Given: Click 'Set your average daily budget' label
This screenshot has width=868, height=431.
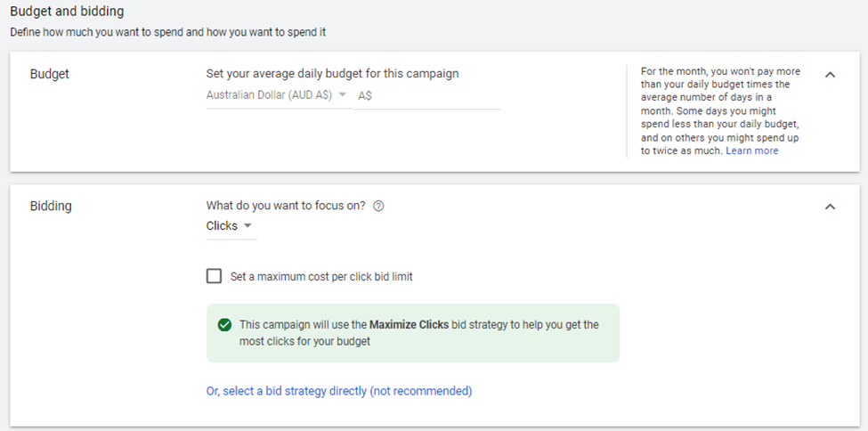Looking at the screenshot, I should [x=332, y=74].
